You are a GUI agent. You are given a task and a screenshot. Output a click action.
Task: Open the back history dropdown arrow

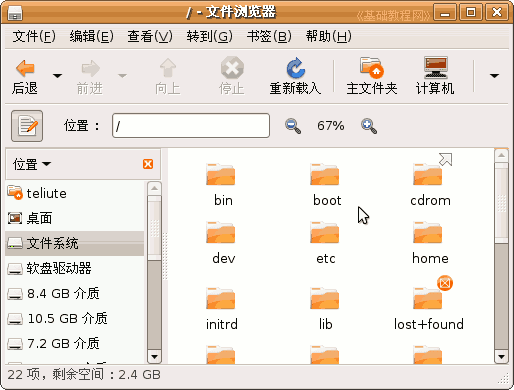(57, 76)
